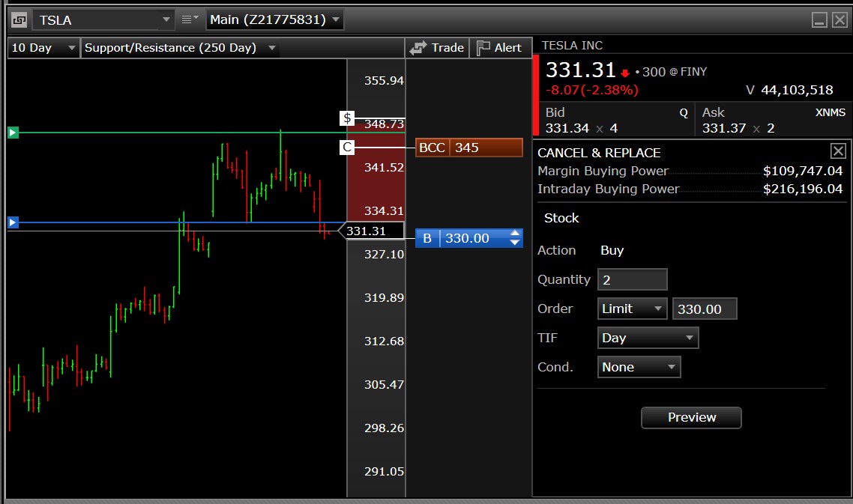Decrease buy flag price with down arrow
Image resolution: width=853 pixels, height=504 pixels.
[515, 243]
